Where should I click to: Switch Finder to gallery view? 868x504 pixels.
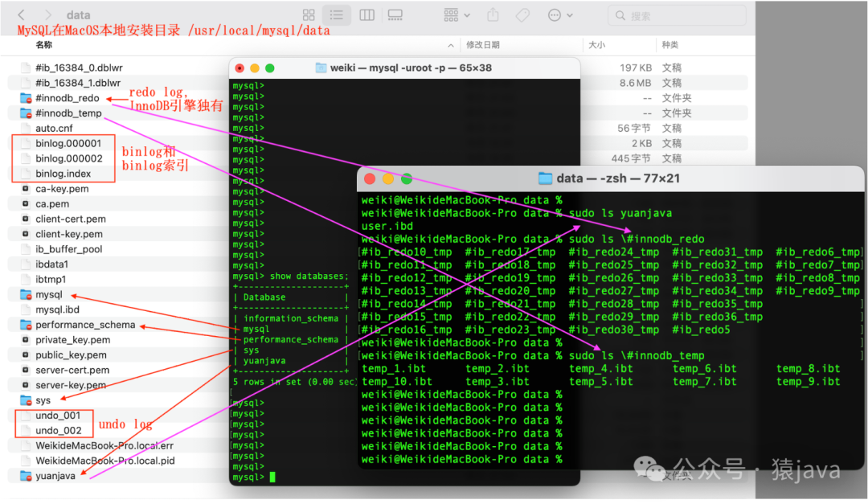(x=395, y=15)
